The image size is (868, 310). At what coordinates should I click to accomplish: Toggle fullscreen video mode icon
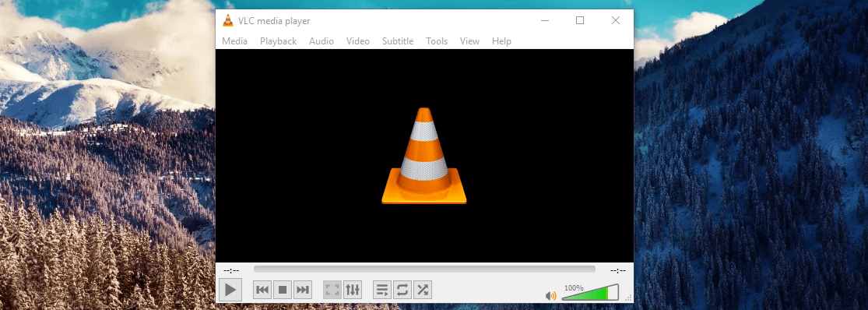pyautogui.click(x=332, y=290)
